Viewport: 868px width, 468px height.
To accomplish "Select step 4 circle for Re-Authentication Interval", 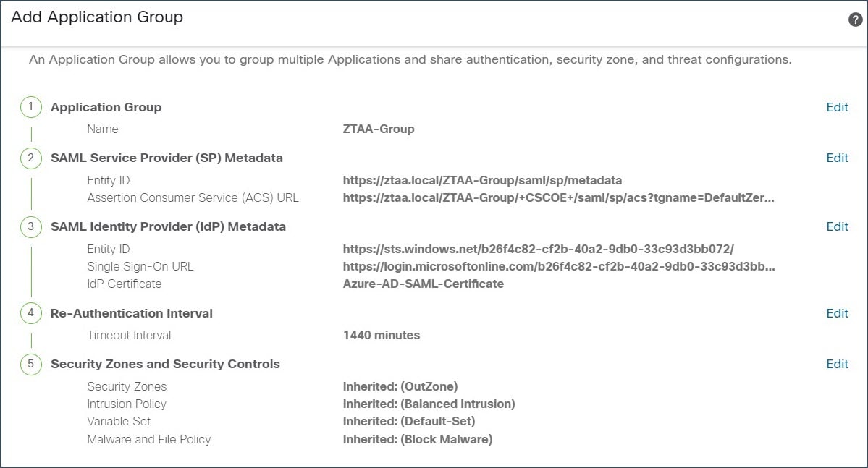I will click(31, 313).
